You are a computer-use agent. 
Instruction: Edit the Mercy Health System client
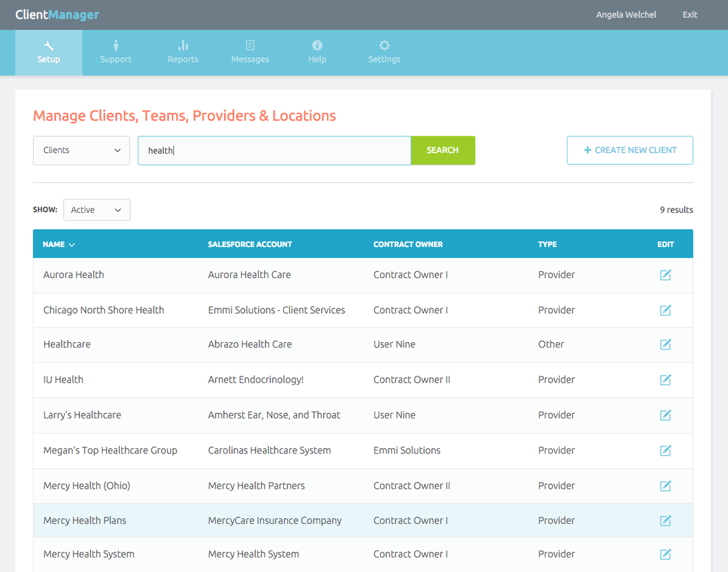[665, 554]
